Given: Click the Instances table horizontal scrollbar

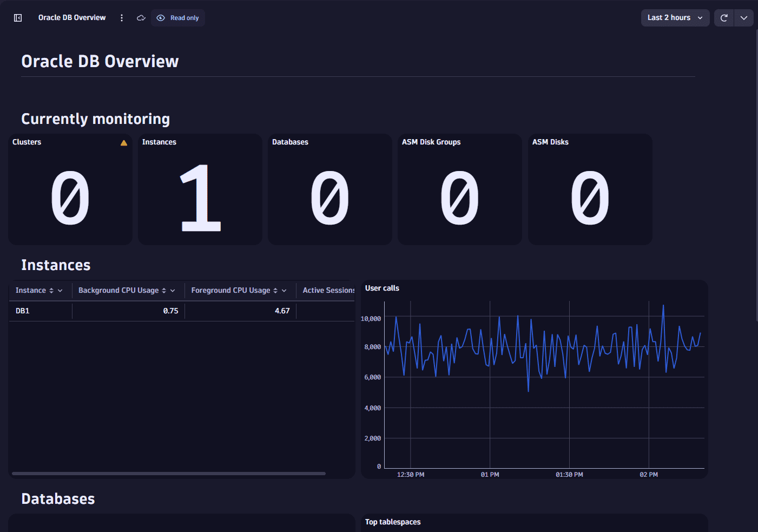Looking at the screenshot, I should point(169,474).
